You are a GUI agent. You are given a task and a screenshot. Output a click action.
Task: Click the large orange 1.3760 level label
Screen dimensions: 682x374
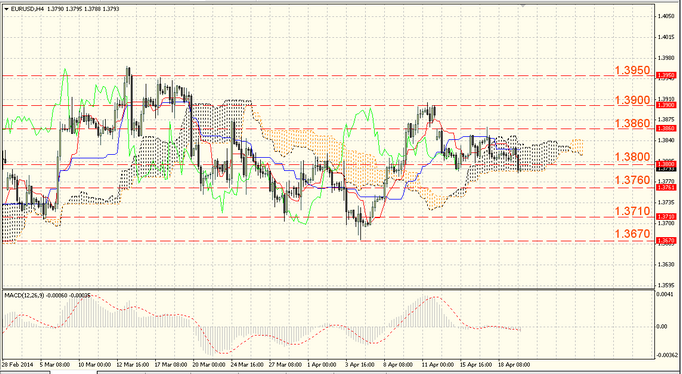click(632, 180)
